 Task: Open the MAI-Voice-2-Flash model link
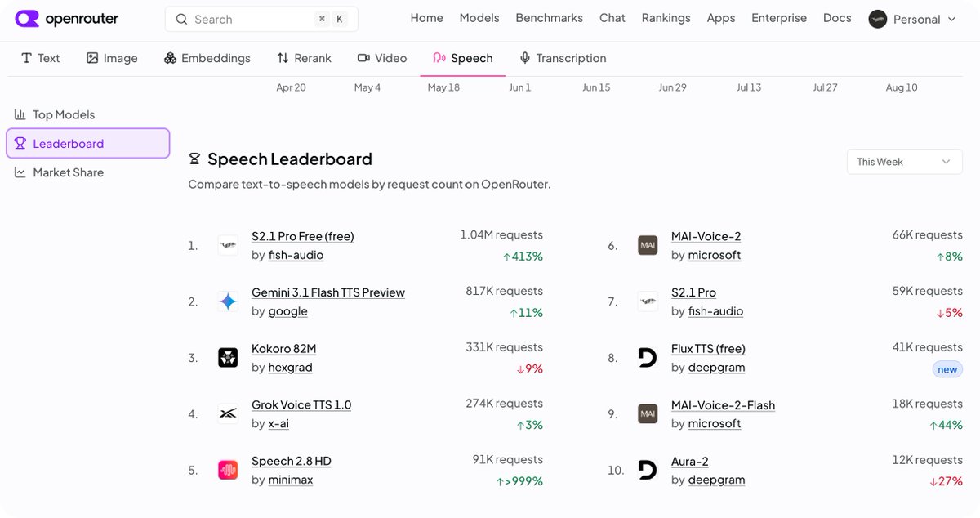pyautogui.click(x=723, y=405)
